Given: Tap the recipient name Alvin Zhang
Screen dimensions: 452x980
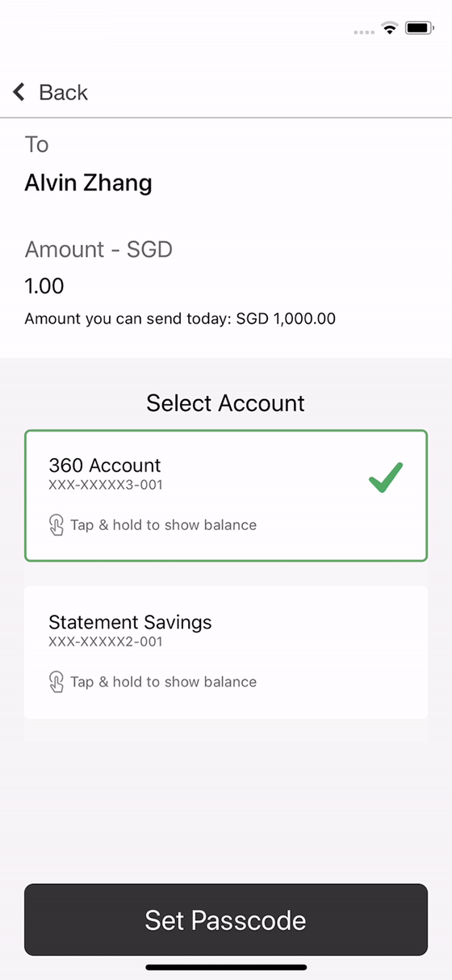Looking at the screenshot, I should (x=88, y=183).
